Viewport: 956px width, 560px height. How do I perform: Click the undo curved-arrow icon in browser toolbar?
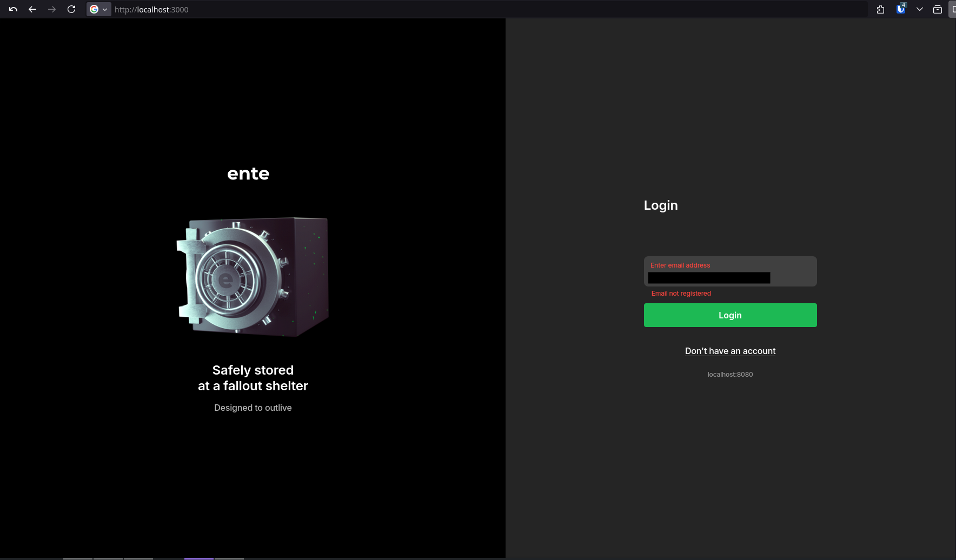point(13,9)
